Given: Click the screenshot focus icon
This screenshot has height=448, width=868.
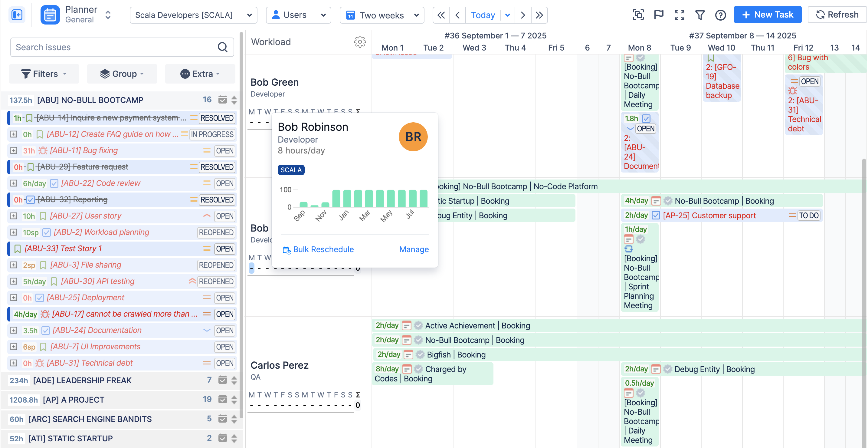Looking at the screenshot, I should [638, 15].
